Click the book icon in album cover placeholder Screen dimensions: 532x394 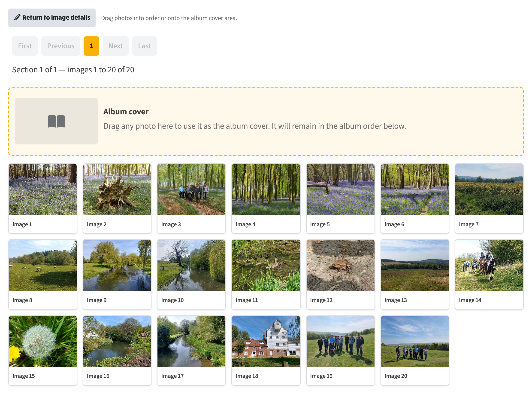56,121
